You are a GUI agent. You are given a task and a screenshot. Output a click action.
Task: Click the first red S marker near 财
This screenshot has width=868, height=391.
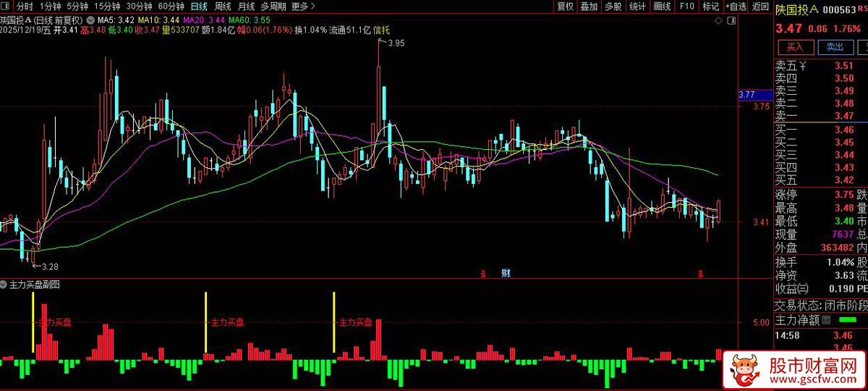[x=482, y=274]
